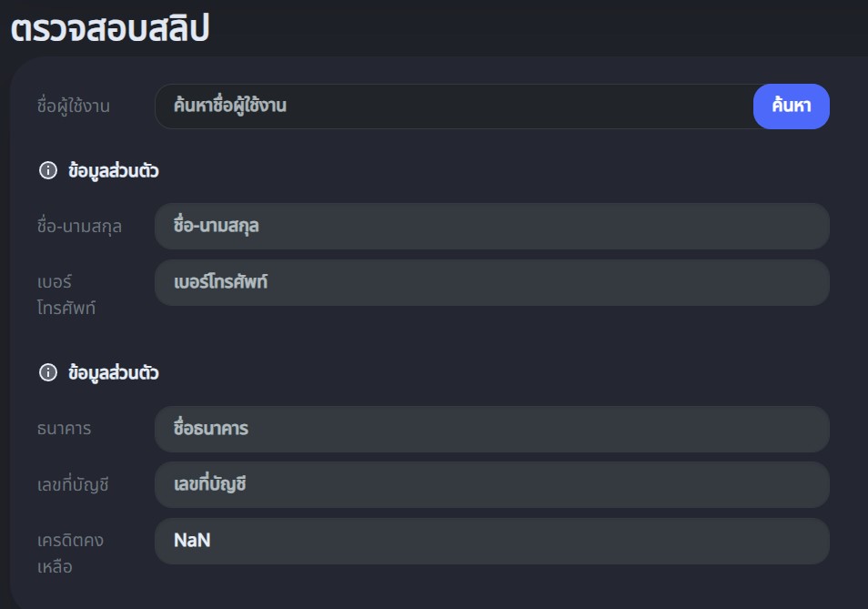This screenshot has width=868, height=609.
Task: Focus the ค้นหาชื่อผู้ใช้งาน search box
Action: click(x=453, y=107)
